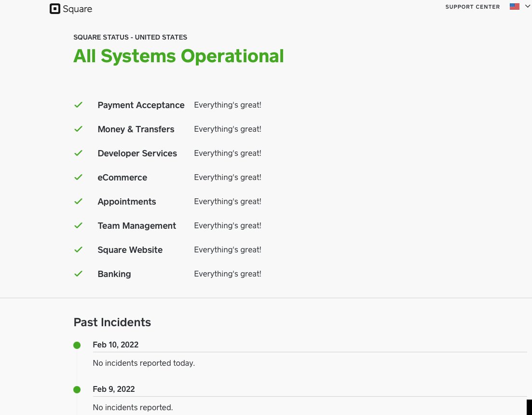Click the scrollbar at bottom right
The image size is (532, 415).
click(x=529, y=408)
